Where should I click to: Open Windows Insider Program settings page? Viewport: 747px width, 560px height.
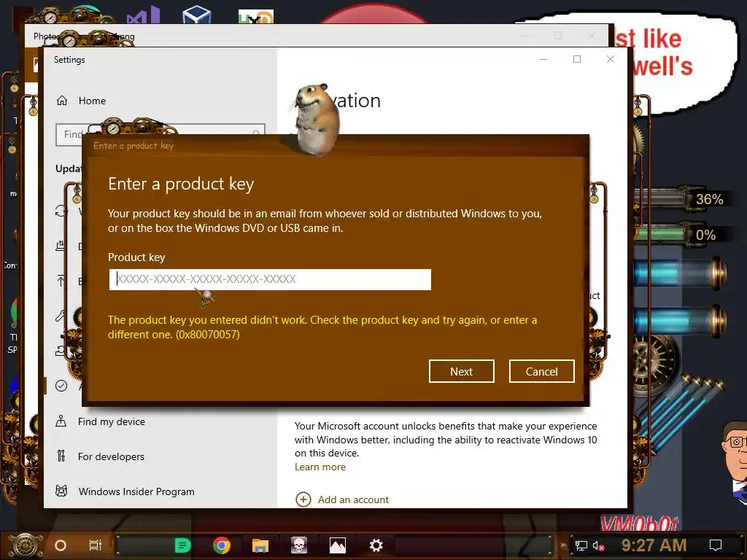point(136,491)
